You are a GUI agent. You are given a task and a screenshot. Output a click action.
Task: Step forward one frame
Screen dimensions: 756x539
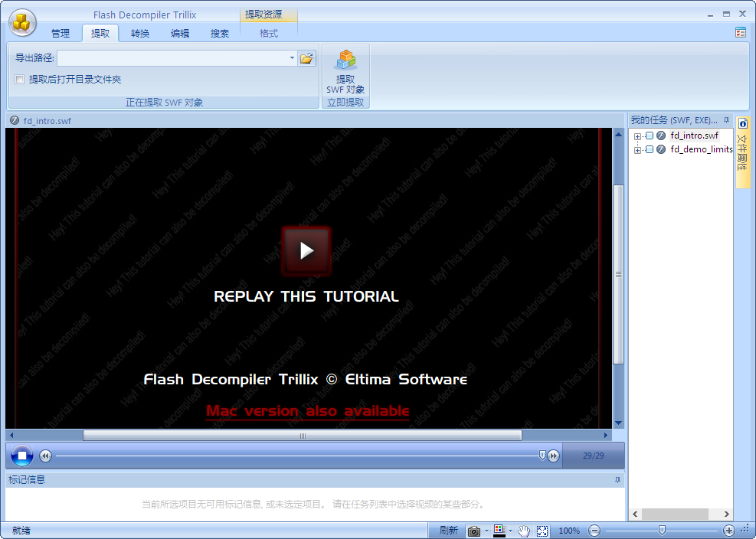click(x=554, y=456)
